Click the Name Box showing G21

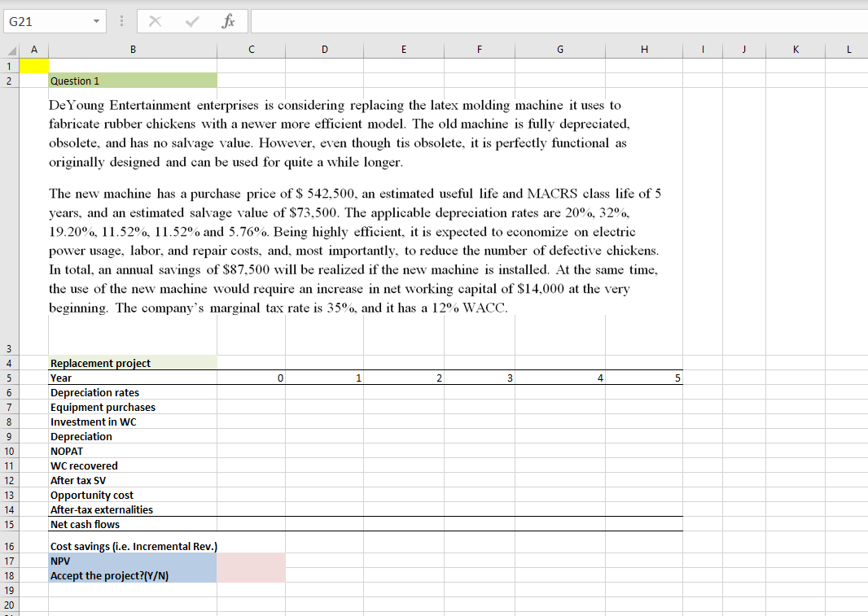point(49,20)
